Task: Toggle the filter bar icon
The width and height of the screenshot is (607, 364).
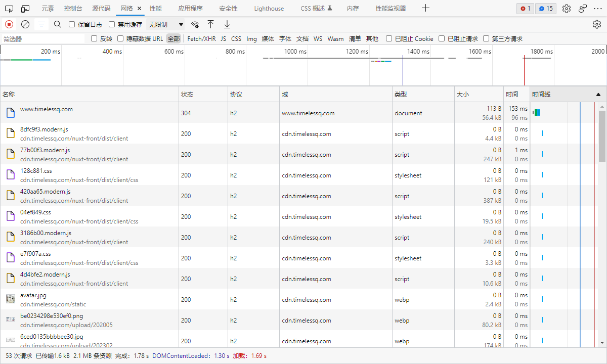Action: point(41,24)
